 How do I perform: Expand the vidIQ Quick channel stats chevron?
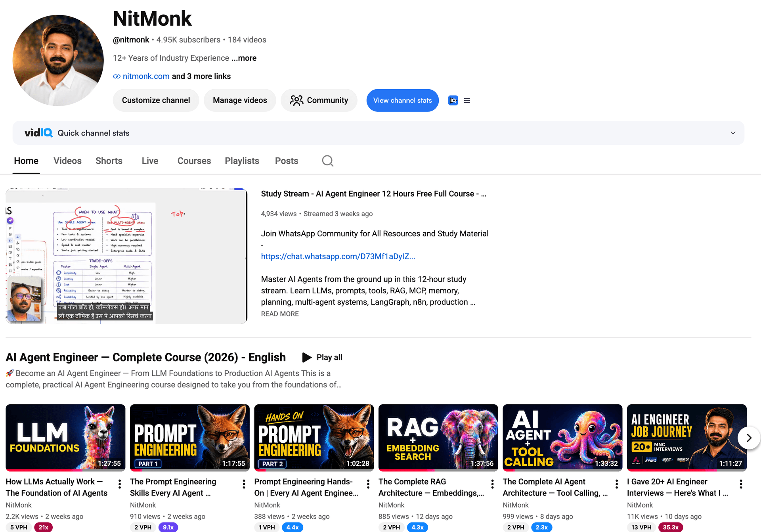[733, 133]
